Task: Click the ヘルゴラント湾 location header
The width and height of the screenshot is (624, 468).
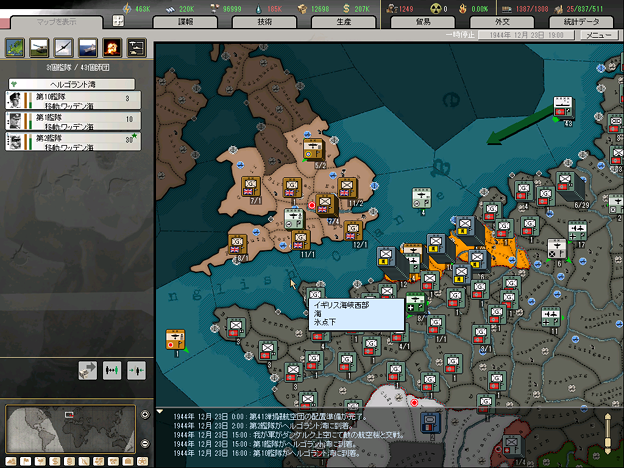Action: [x=72, y=84]
